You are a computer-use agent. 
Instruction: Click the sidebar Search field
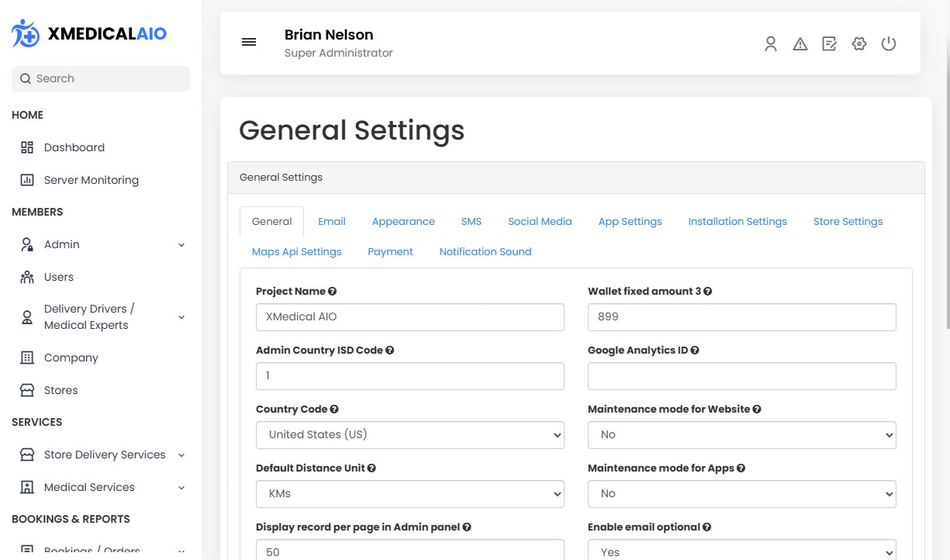point(101,78)
